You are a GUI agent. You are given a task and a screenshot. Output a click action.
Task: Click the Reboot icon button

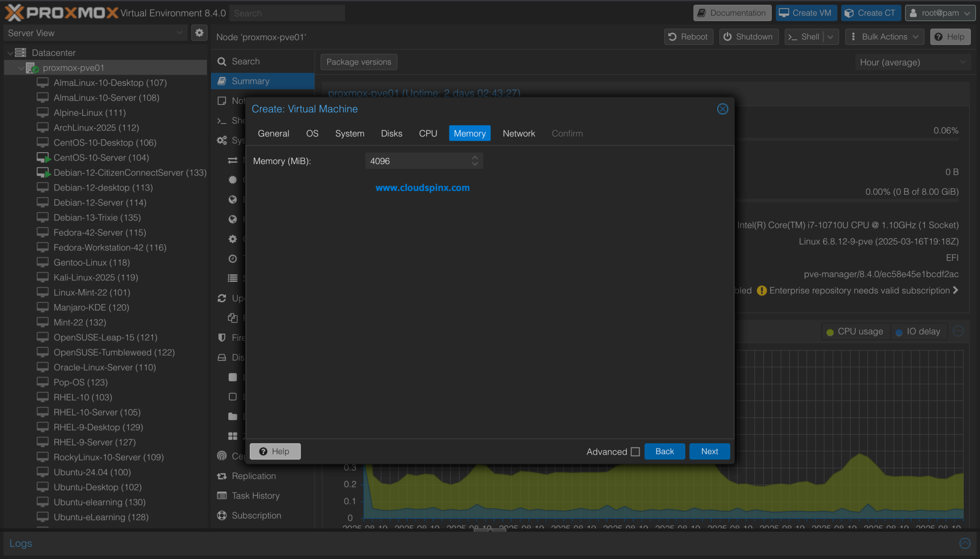(672, 36)
